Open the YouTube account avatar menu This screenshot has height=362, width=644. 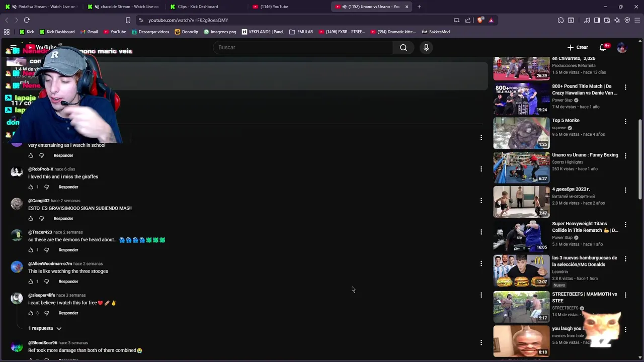[622, 47]
